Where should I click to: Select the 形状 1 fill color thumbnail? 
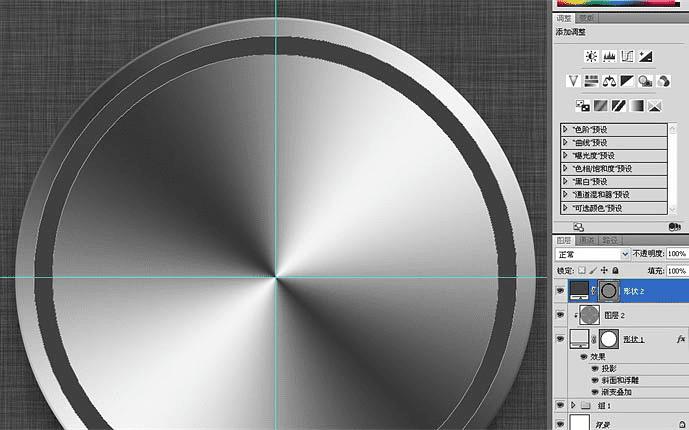pos(579,339)
